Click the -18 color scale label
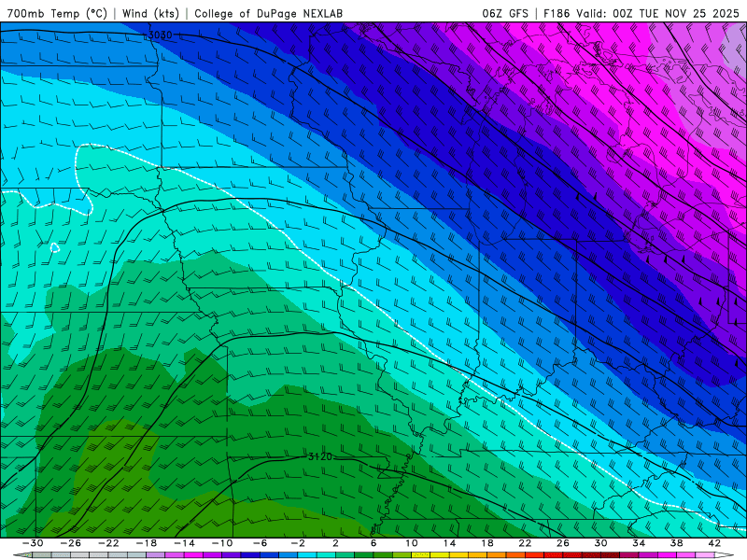 (x=147, y=543)
